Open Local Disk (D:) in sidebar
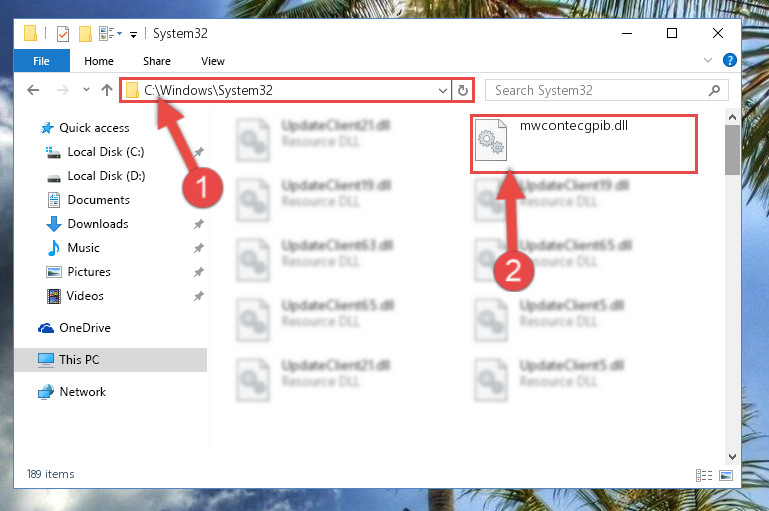 (x=106, y=176)
